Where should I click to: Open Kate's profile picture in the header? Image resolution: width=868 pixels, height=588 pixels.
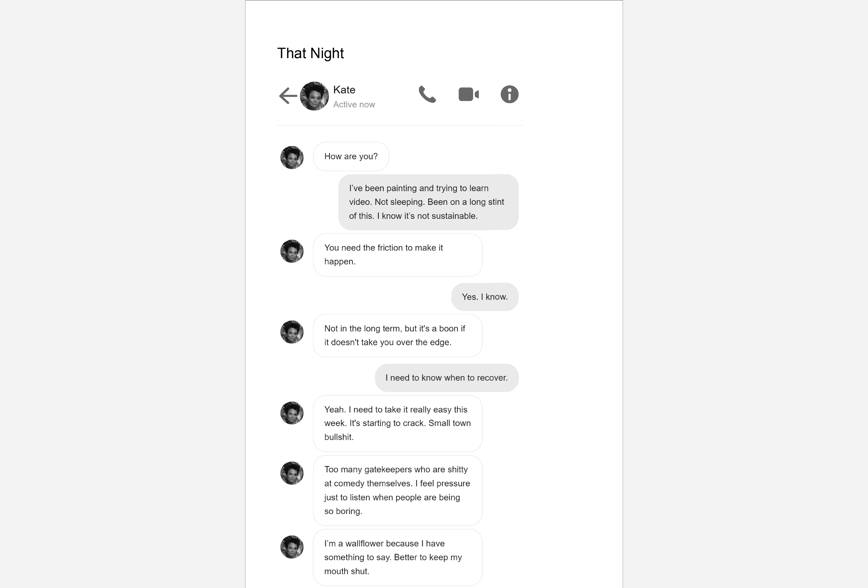[314, 96]
